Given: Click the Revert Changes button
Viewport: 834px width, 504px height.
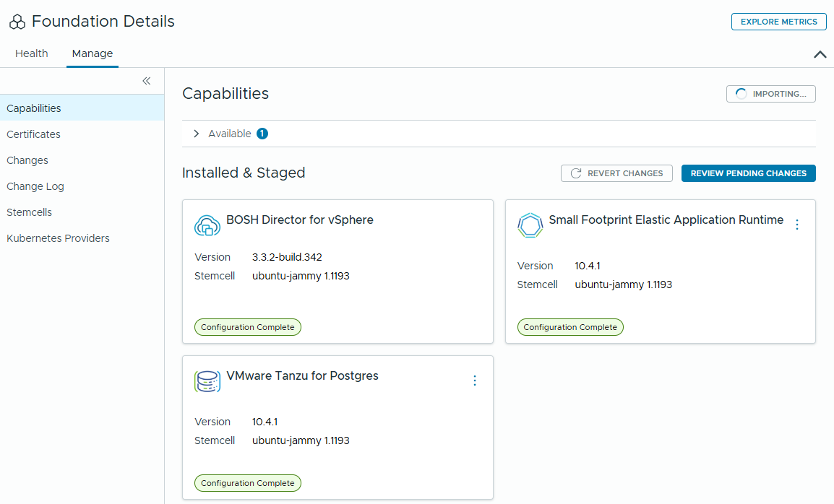Looking at the screenshot, I should pyautogui.click(x=616, y=173).
